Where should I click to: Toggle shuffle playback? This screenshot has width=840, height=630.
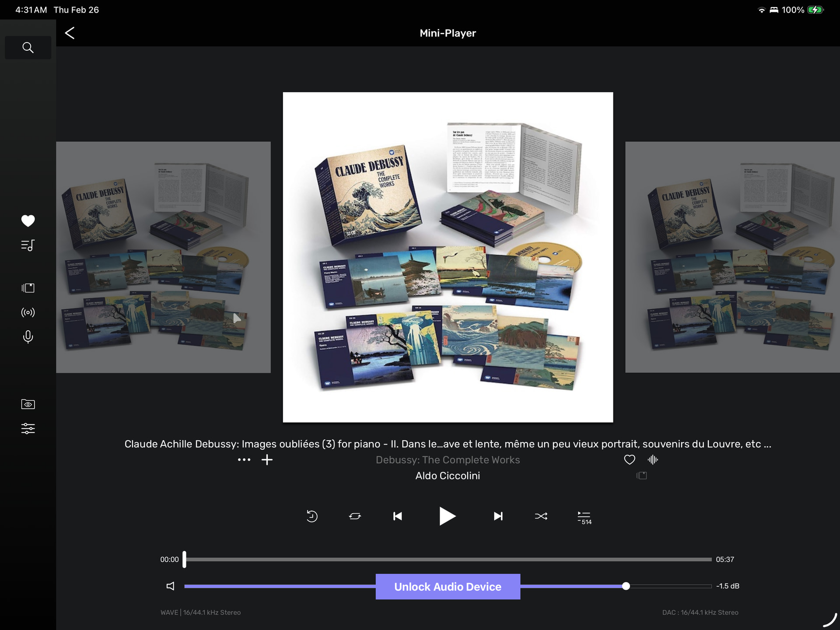coord(541,516)
